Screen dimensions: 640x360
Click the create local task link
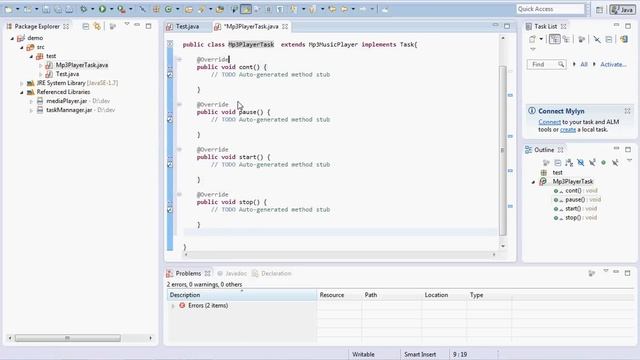pos(568,129)
